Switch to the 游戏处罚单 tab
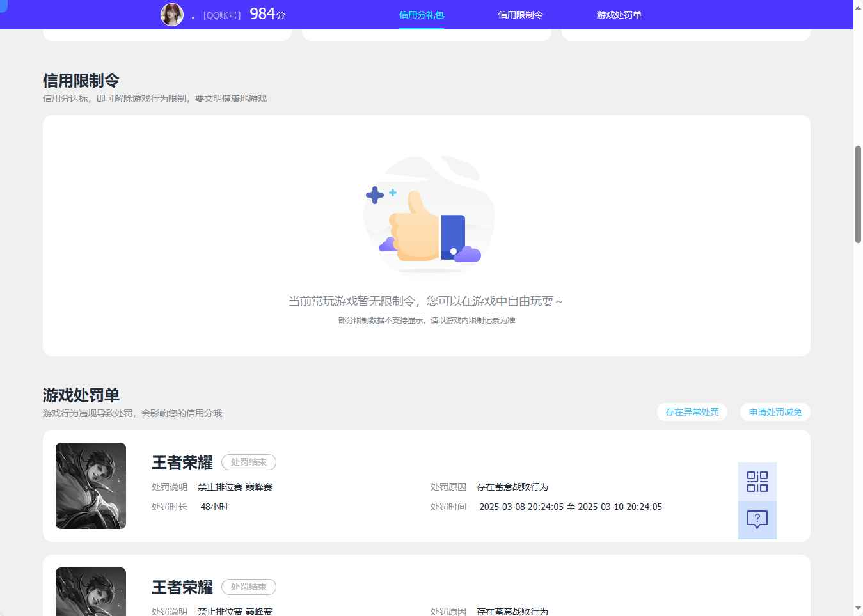863x616 pixels. coord(619,15)
